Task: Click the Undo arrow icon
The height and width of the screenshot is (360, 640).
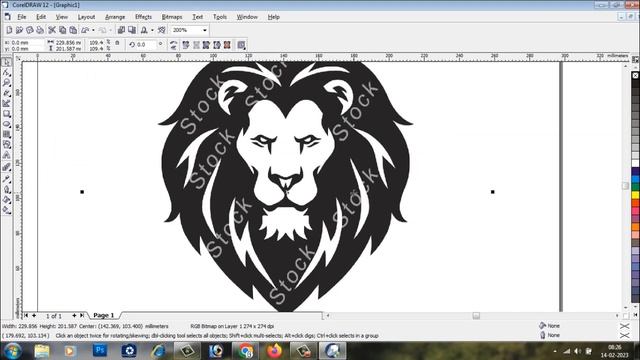Action: (x=85, y=30)
